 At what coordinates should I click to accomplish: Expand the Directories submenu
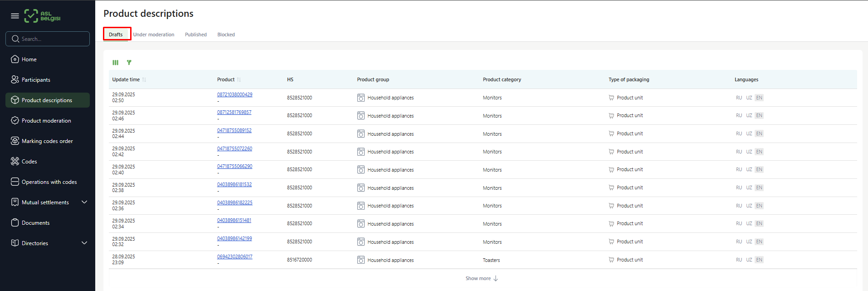tap(84, 243)
